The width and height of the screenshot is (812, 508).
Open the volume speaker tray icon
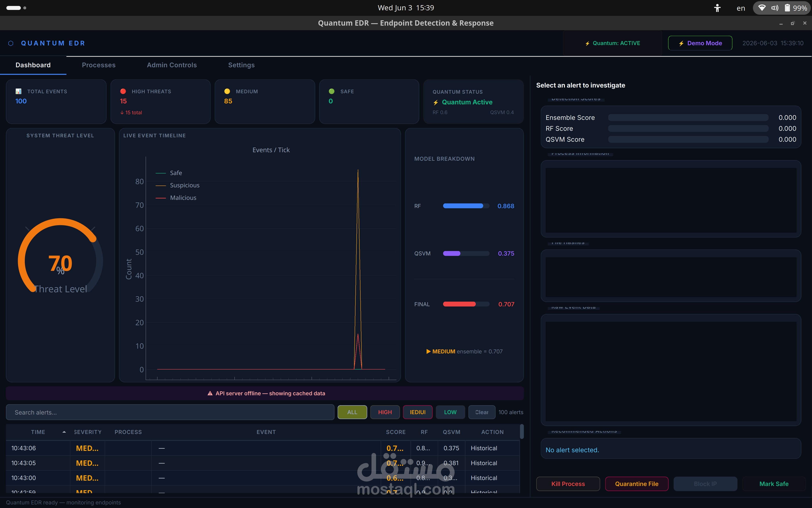775,8
